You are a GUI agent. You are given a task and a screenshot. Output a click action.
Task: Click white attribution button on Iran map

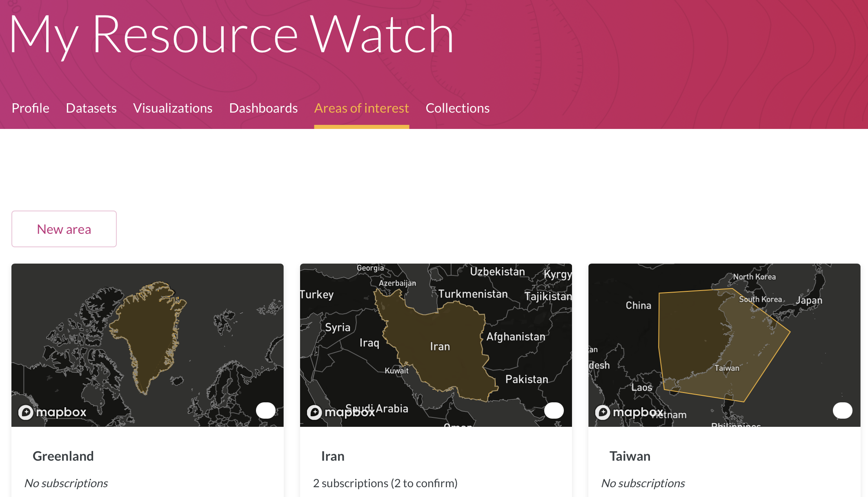(554, 410)
